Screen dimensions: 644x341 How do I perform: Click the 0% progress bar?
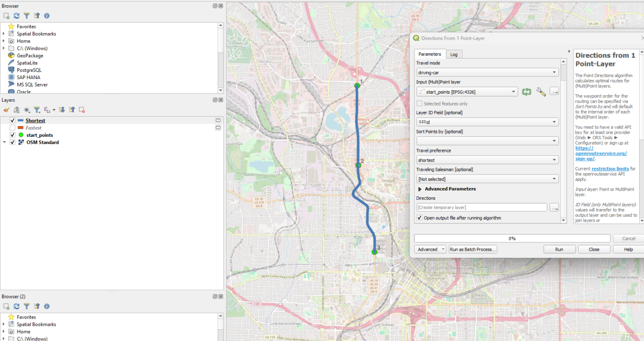pyautogui.click(x=512, y=238)
